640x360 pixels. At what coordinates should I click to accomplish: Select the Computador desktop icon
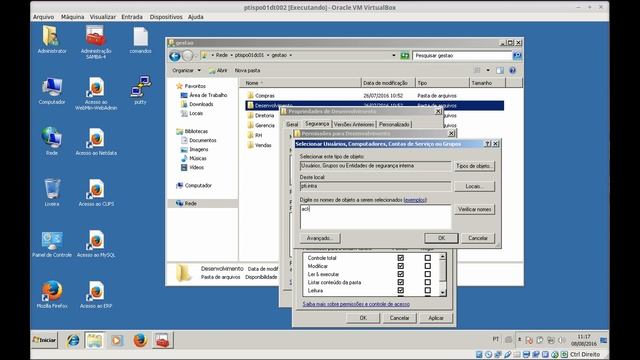pyautogui.click(x=52, y=91)
